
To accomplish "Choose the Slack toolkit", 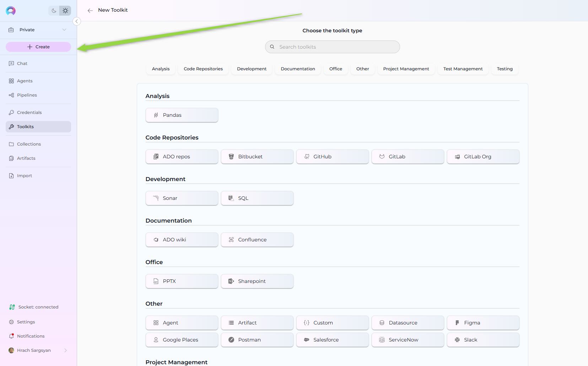I will 483,340.
